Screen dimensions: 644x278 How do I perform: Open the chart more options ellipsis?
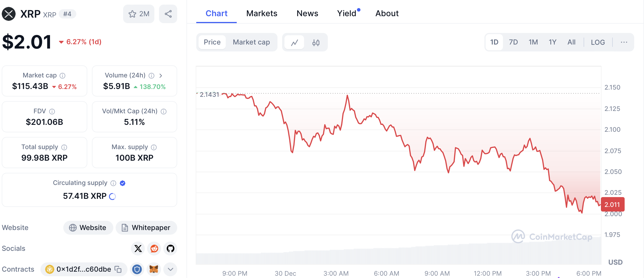pyautogui.click(x=624, y=42)
